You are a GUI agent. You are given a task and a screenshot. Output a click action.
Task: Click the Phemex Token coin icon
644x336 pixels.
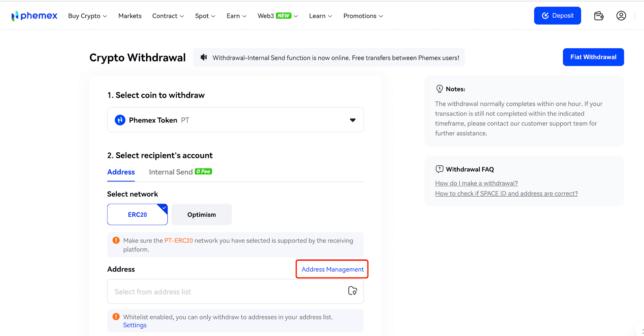[120, 120]
